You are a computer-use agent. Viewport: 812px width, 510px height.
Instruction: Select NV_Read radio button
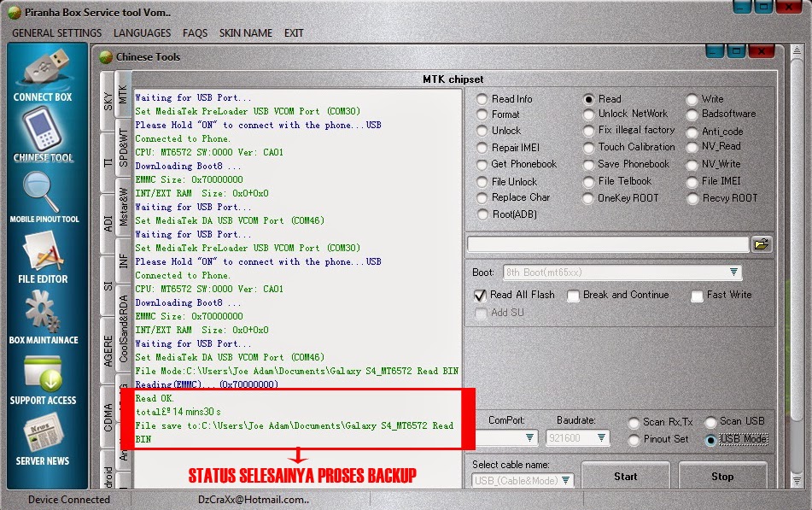(x=692, y=147)
